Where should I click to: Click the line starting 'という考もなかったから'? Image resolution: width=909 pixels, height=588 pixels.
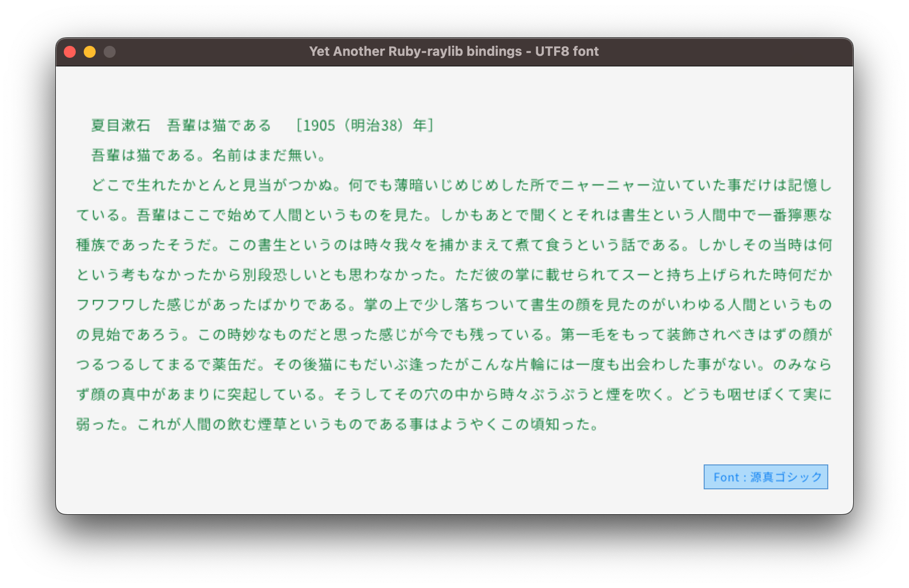click(x=454, y=275)
